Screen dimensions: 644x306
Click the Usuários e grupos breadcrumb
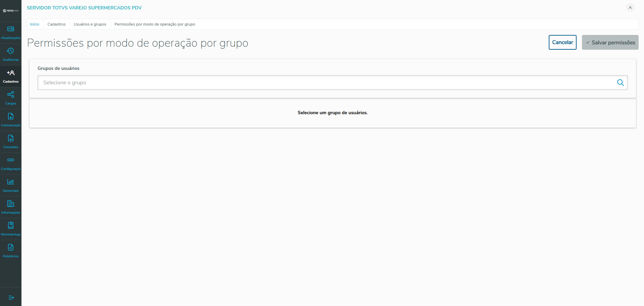pyautogui.click(x=90, y=24)
